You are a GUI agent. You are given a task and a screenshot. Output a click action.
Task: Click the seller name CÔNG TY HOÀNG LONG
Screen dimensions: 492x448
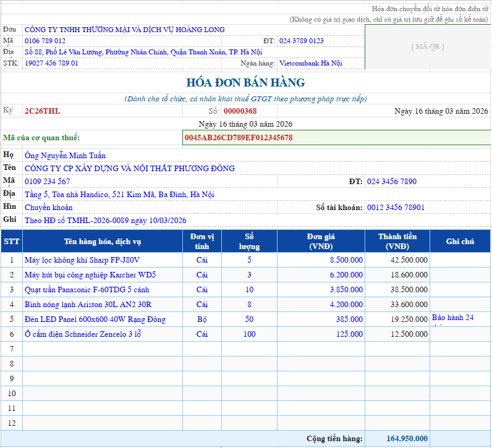click(x=125, y=30)
